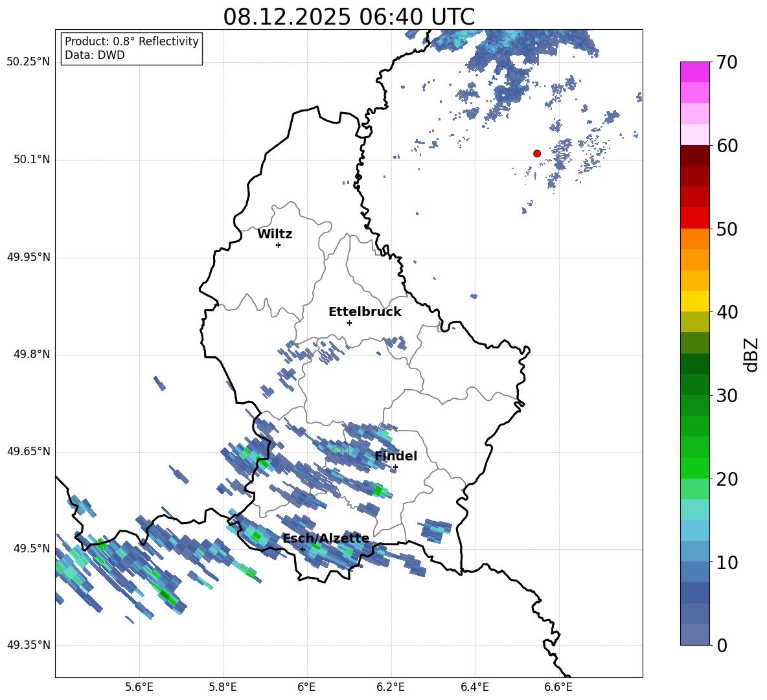Image resolution: width=767 pixels, height=700 pixels.
Task: Click the colorbar value 20
Action: pos(727,479)
